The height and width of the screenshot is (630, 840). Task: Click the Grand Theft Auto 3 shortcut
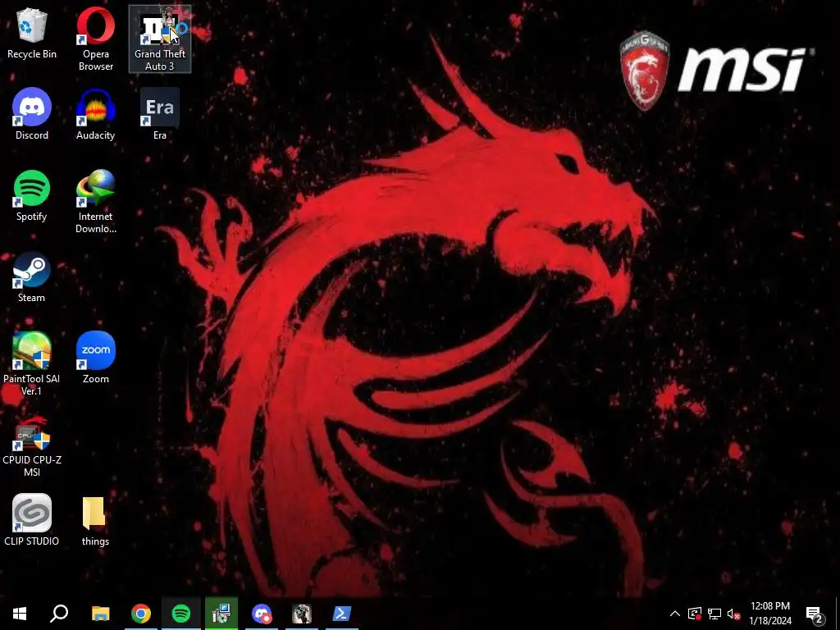click(x=160, y=39)
